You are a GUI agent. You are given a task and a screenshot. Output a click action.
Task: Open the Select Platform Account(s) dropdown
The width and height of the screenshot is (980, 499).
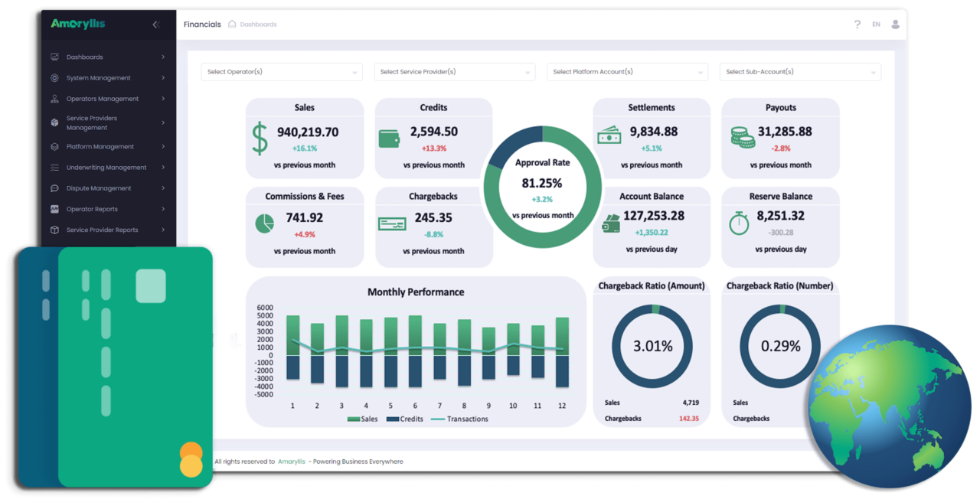627,72
